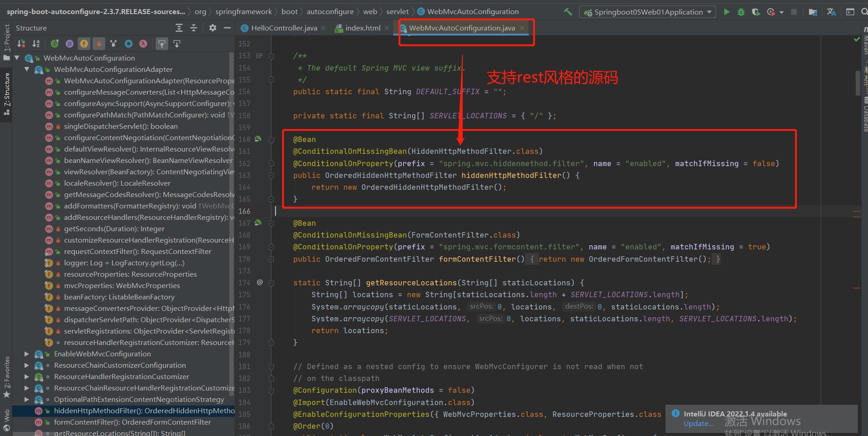Toggle show lambdas pink lambda icon
This screenshot has width=868, height=436.
[143, 44]
